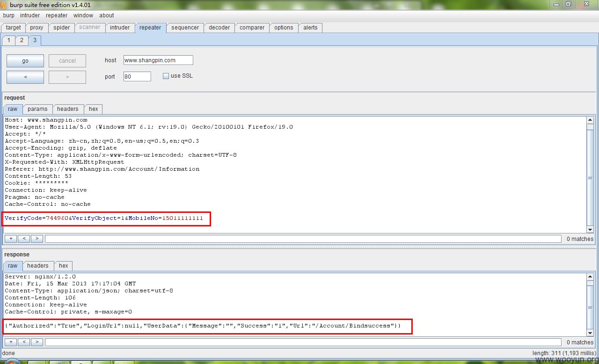Viewport: 599px width, 364px height.
Task: Click the + button in response search bar
Action: (10, 342)
